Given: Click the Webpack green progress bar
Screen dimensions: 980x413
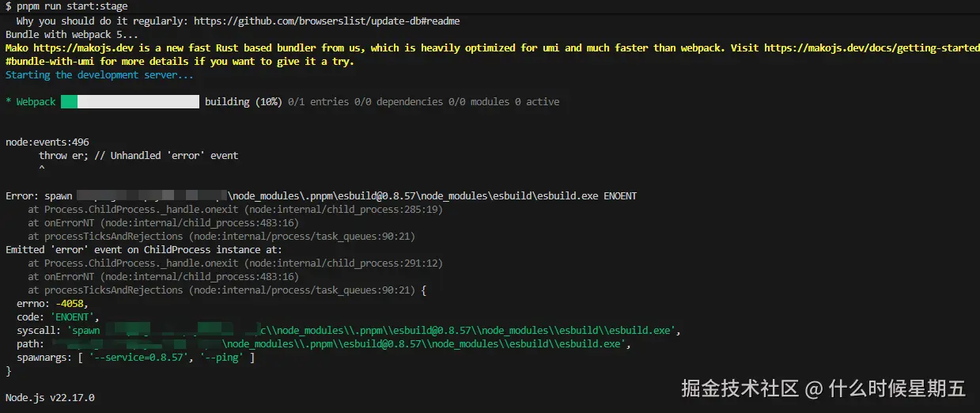Looking at the screenshot, I should [70, 102].
